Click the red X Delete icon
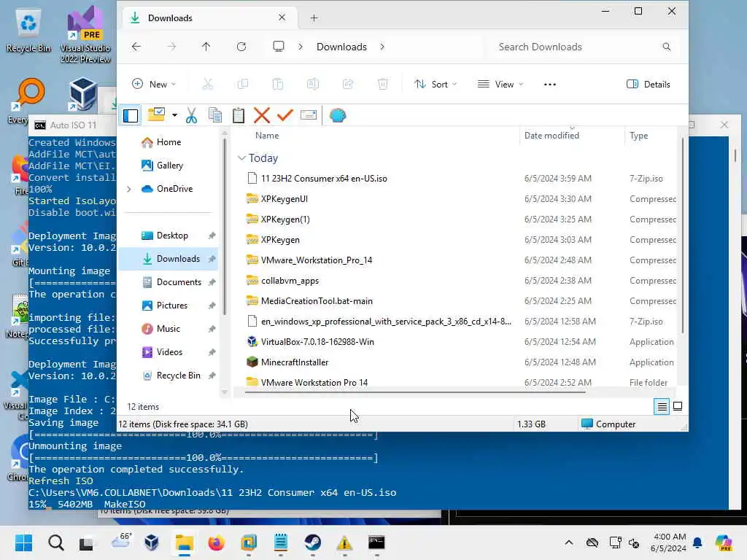This screenshot has width=747, height=560. [x=262, y=115]
